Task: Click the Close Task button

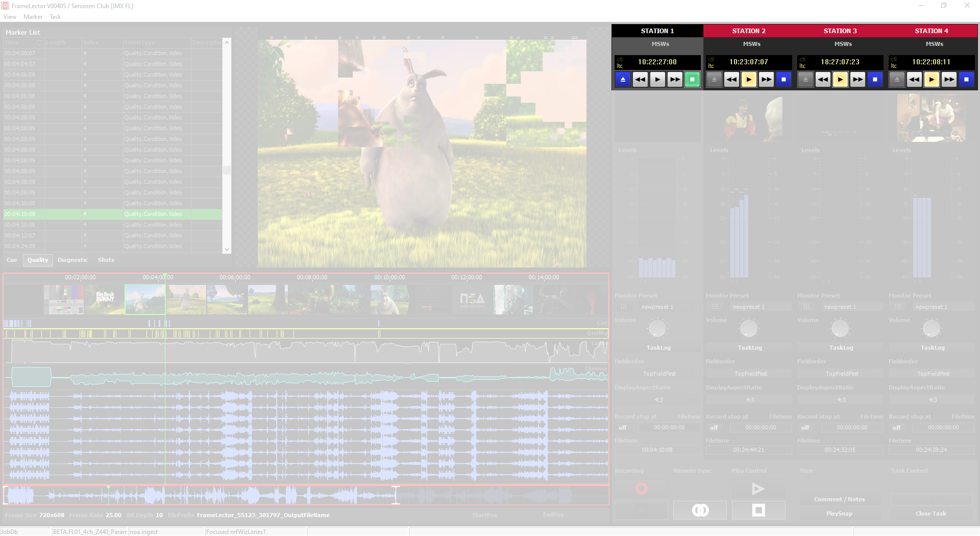Action: (931, 514)
